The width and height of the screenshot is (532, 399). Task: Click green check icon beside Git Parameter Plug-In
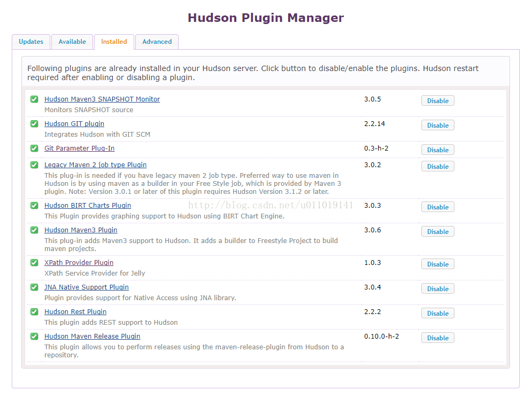click(34, 148)
